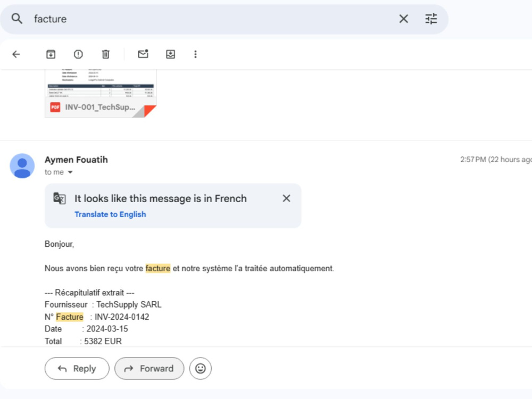Click invoice number INV-2024-0142
This screenshot has height=399, width=532.
point(122,317)
